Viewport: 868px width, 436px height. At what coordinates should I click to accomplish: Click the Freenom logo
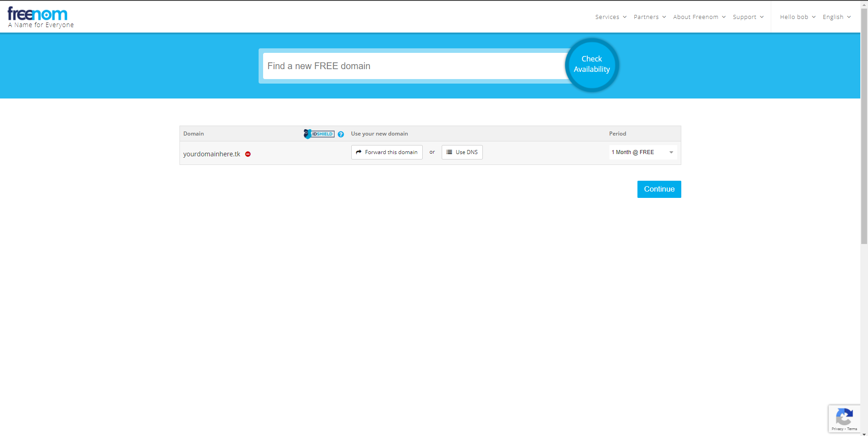(x=38, y=14)
